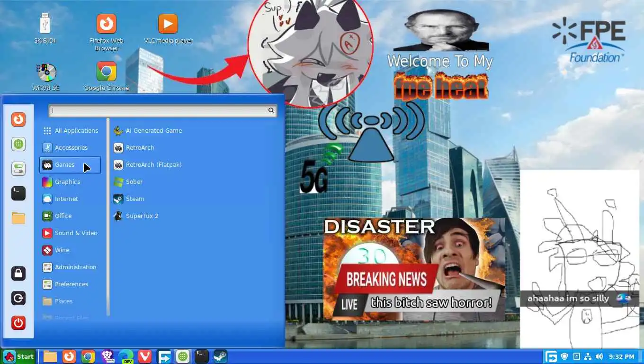644x364 pixels.
Task: Open the Files folder in the menu favorites
Action: click(18, 218)
